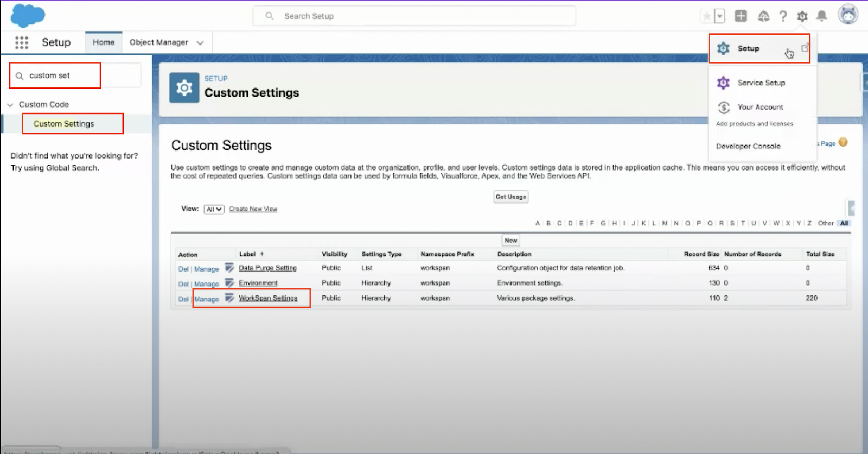Click the Visibility column header
Screen dimensions: 868x454
tap(334, 254)
